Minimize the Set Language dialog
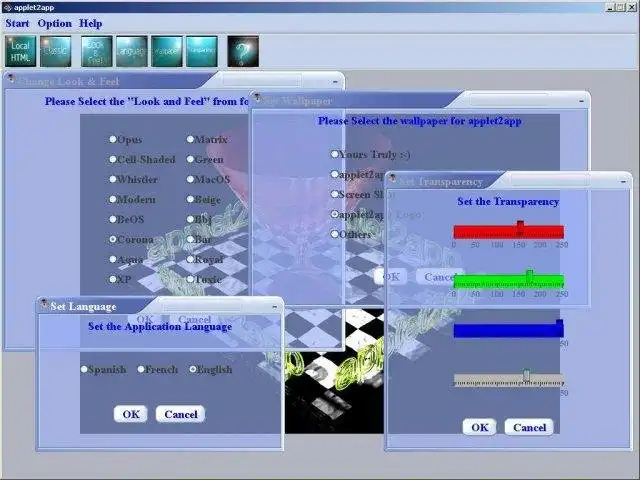The width and height of the screenshot is (640, 480). click(x=275, y=307)
